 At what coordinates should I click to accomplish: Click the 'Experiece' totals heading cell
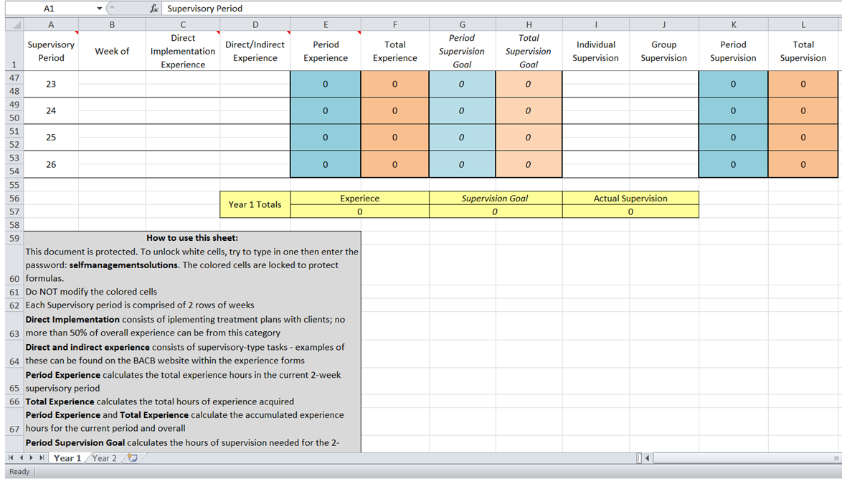click(x=360, y=198)
